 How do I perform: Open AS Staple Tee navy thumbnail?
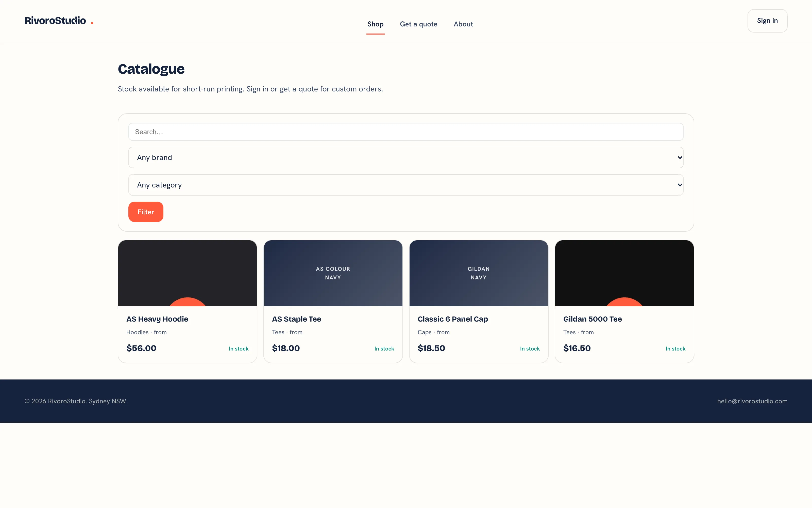pos(333,273)
